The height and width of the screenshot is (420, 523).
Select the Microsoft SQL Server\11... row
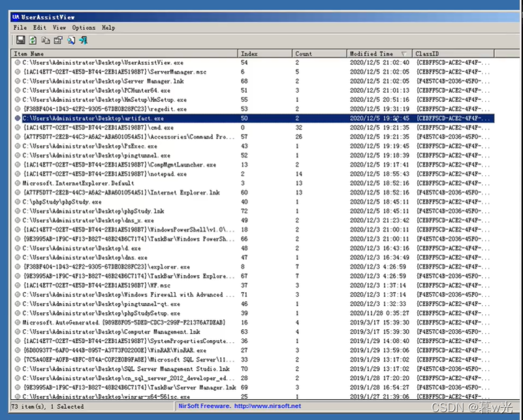(253, 360)
